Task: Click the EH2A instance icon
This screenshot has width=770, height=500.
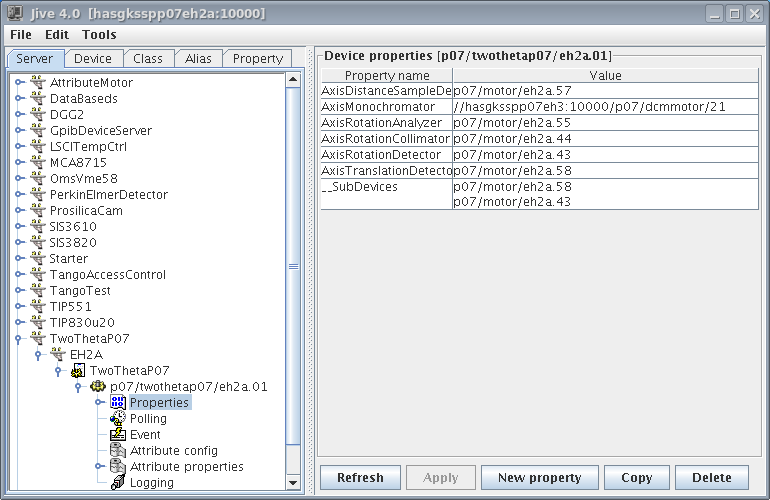Action: (x=58, y=354)
